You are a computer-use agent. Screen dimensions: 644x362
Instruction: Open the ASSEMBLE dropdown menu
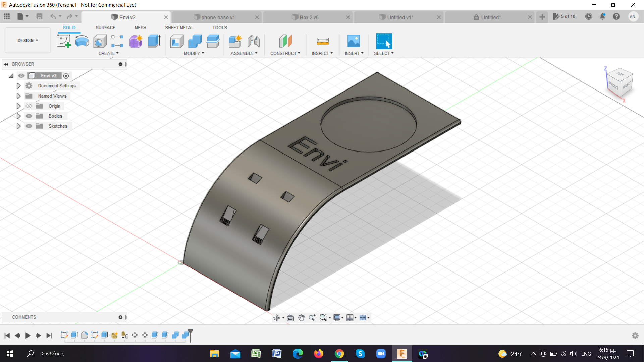(244, 53)
